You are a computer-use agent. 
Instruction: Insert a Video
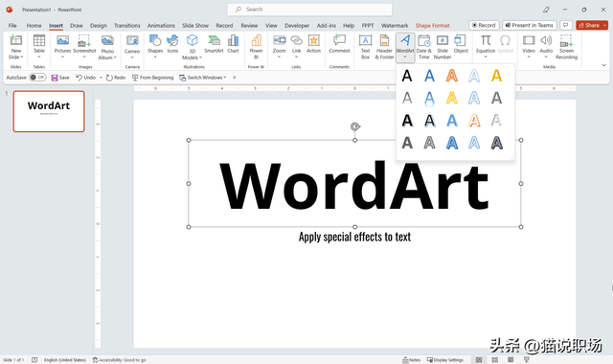[x=529, y=46]
